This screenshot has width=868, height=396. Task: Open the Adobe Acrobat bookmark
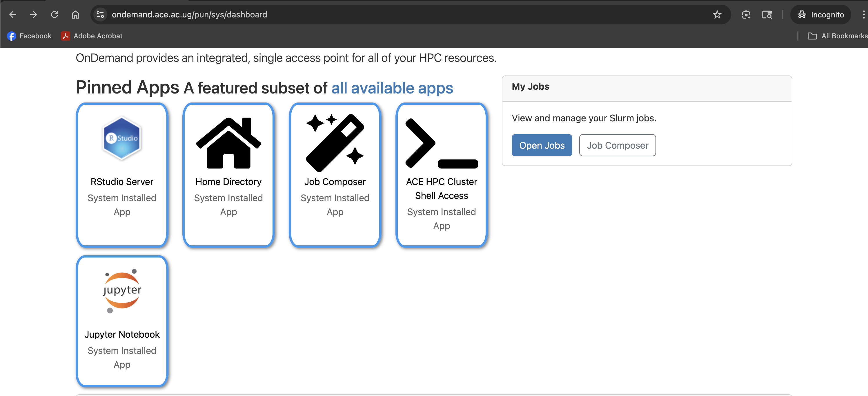pos(92,36)
